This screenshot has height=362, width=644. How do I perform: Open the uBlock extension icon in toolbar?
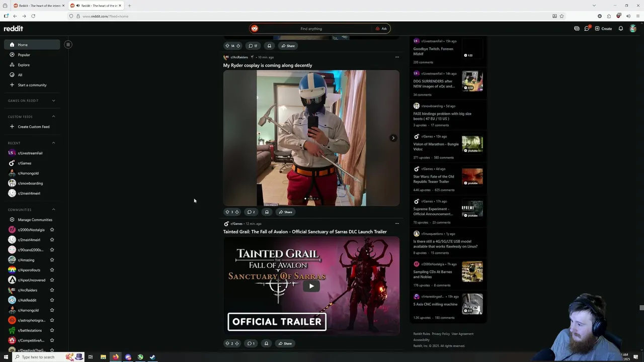coord(618,16)
